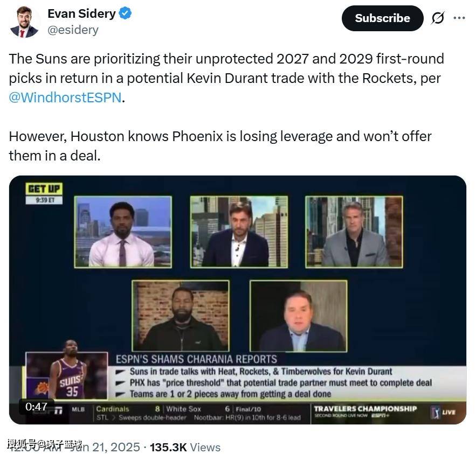Click the ESPN's Shams Charania Reports headline

(196, 359)
